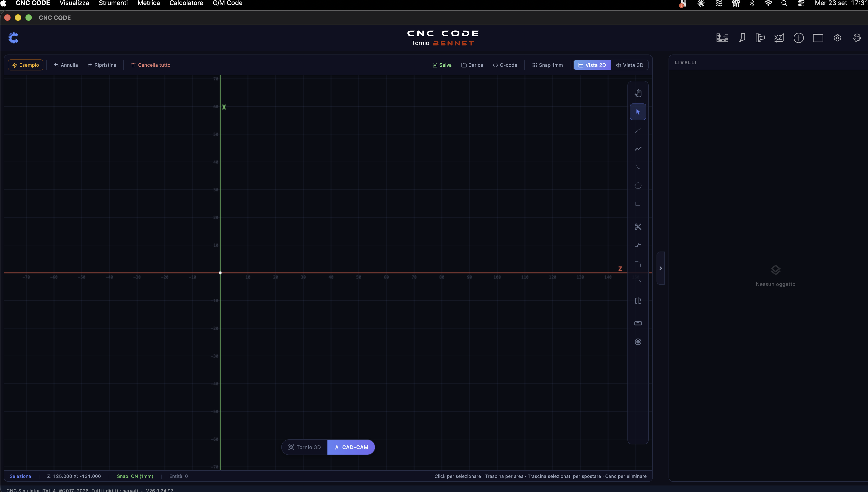Viewport: 868px width, 492px height.
Task: Select the arc drawing tool
Action: tap(638, 167)
